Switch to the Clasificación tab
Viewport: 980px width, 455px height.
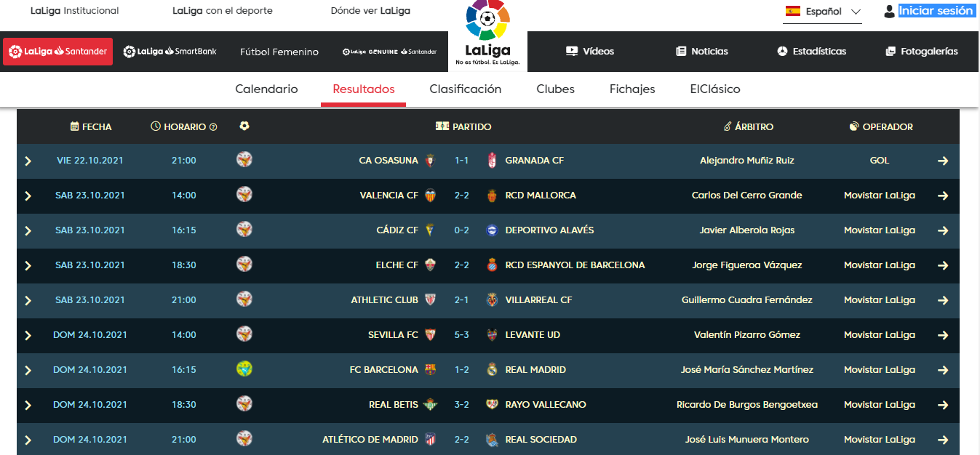tap(466, 89)
